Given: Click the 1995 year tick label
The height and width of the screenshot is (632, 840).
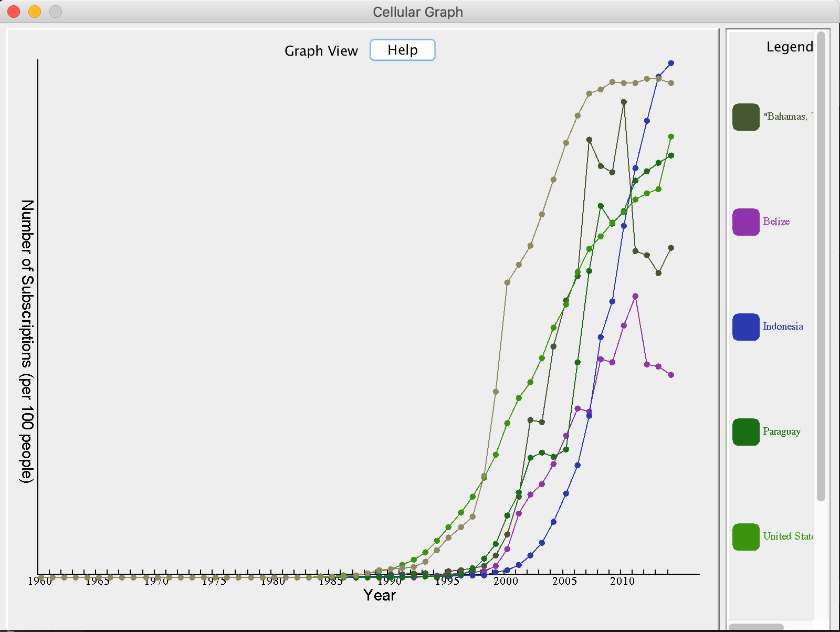Looking at the screenshot, I should (447, 581).
